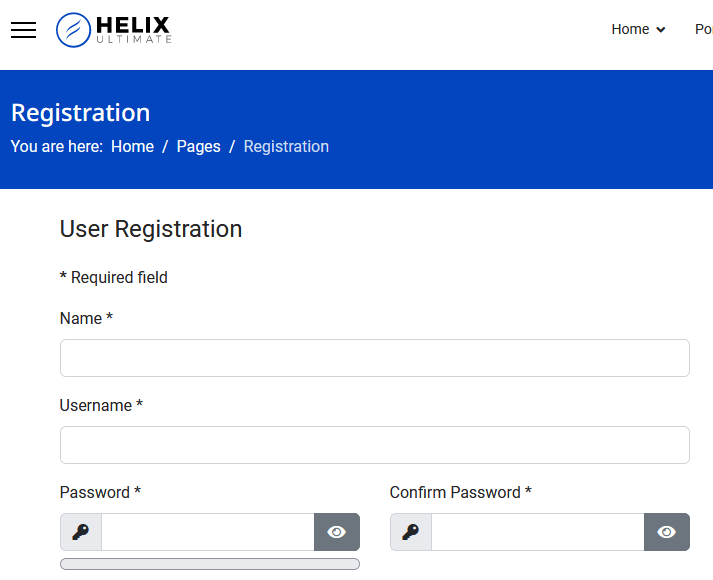Screen dimensions: 713x580
Task: Expand the Home menu chevron arrow
Action: pos(661,30)
